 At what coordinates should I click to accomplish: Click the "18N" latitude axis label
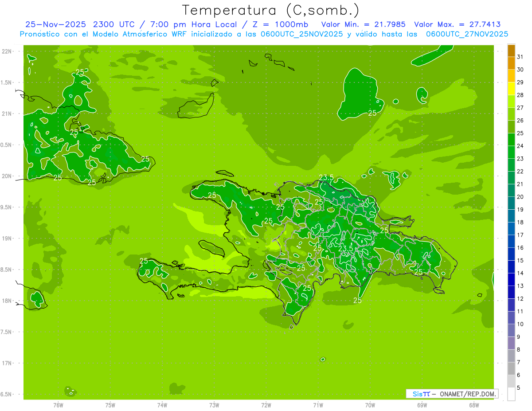[x=7, y=301]
